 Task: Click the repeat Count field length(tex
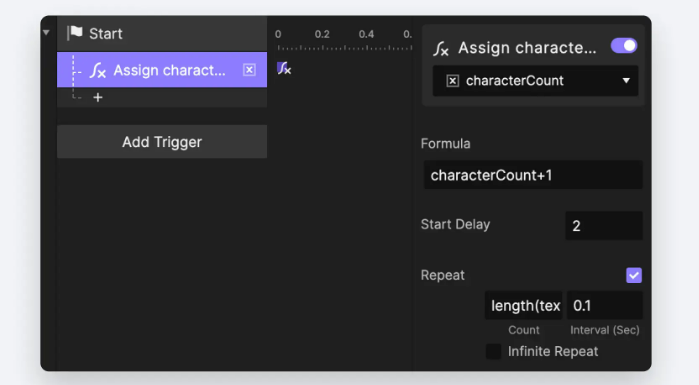524,306
